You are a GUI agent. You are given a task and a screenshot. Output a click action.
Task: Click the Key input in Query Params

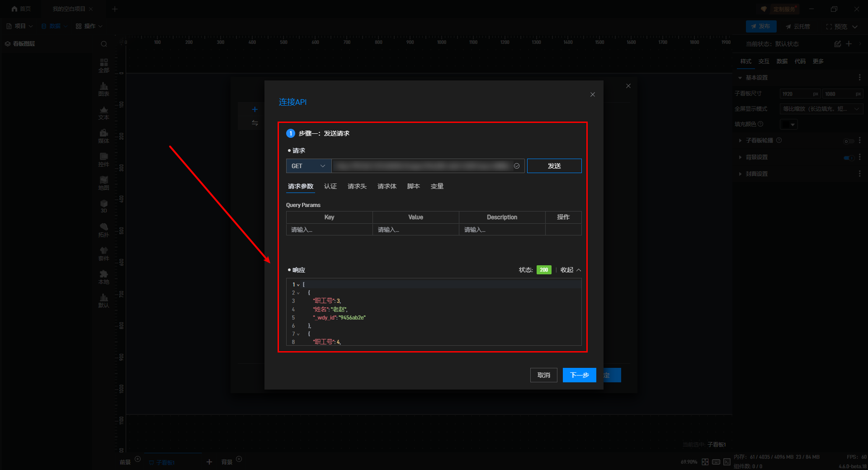pos(329,230)
